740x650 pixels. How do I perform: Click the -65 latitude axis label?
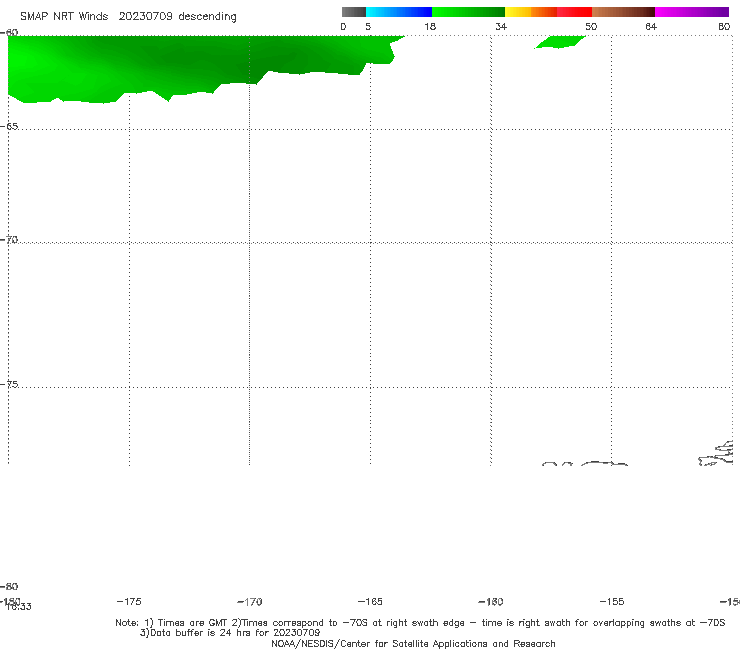pyautogui.click(x=9, y=127)
